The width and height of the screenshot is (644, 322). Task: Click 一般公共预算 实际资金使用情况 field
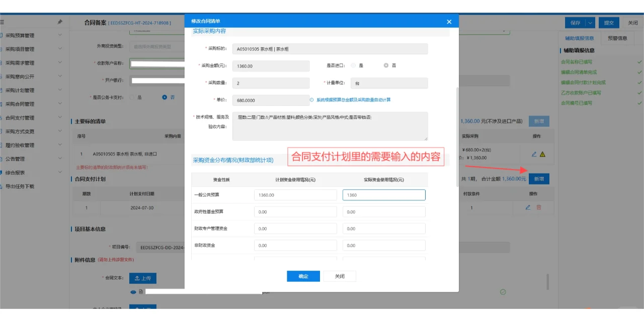(x=384, y=195)
